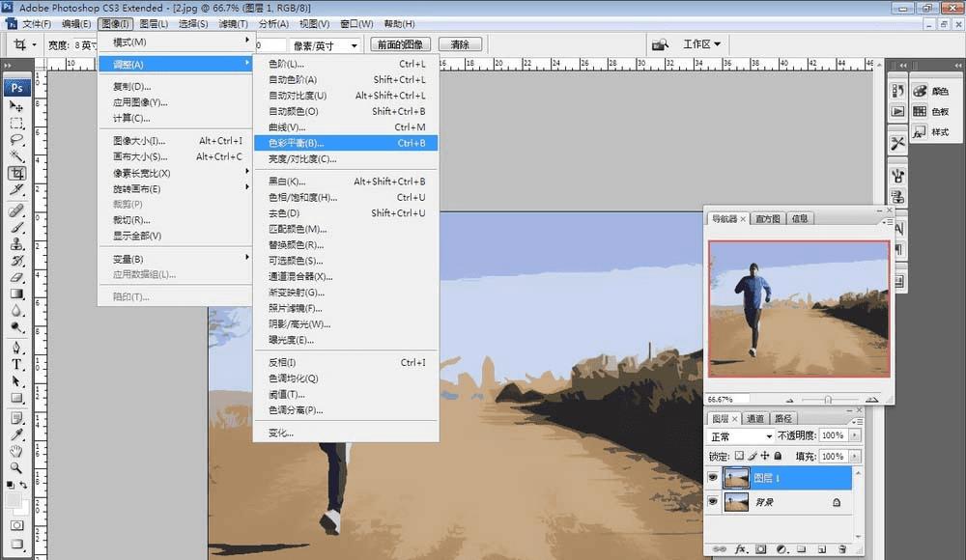966x560 pixels.
Task: Open the Layers panel flyout menu
Action: point(857,421)
